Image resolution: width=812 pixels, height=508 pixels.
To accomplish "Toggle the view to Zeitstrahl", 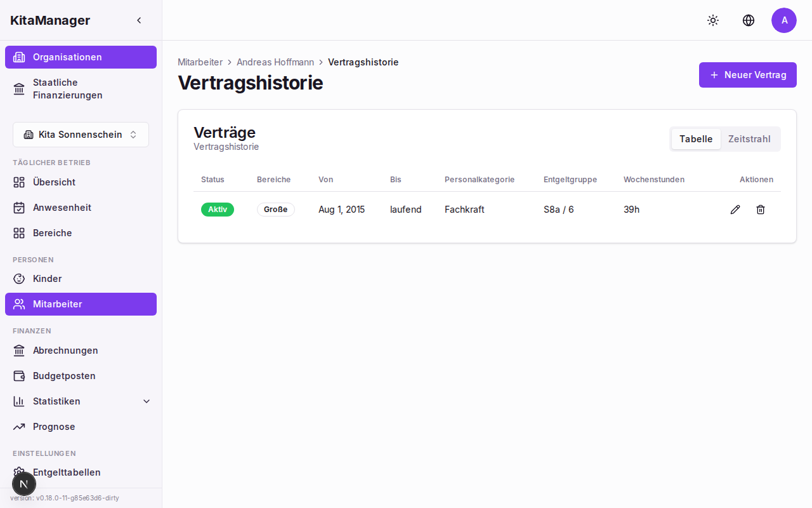I will 750,138.
